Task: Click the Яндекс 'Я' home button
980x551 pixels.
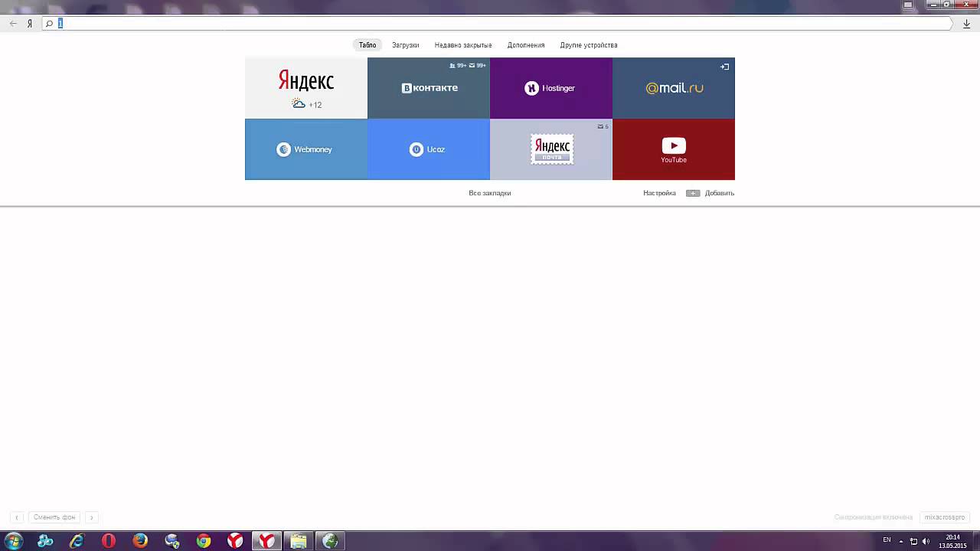Action: tap(30, 24)
